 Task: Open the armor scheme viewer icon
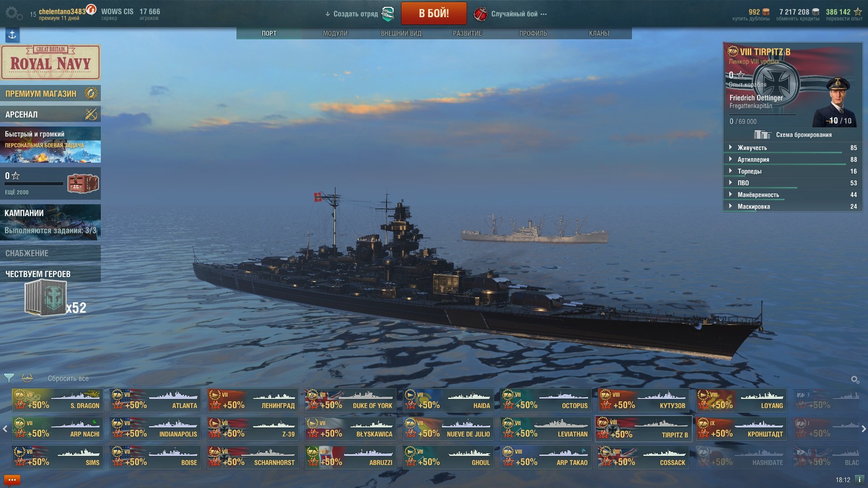pyautogui.click(x=762, y=135)
